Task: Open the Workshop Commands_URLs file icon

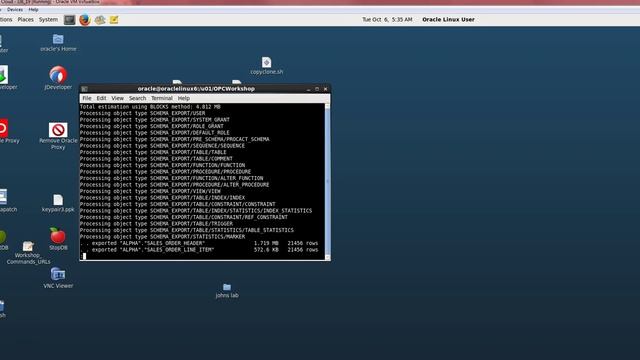Action: pos(28,253)
